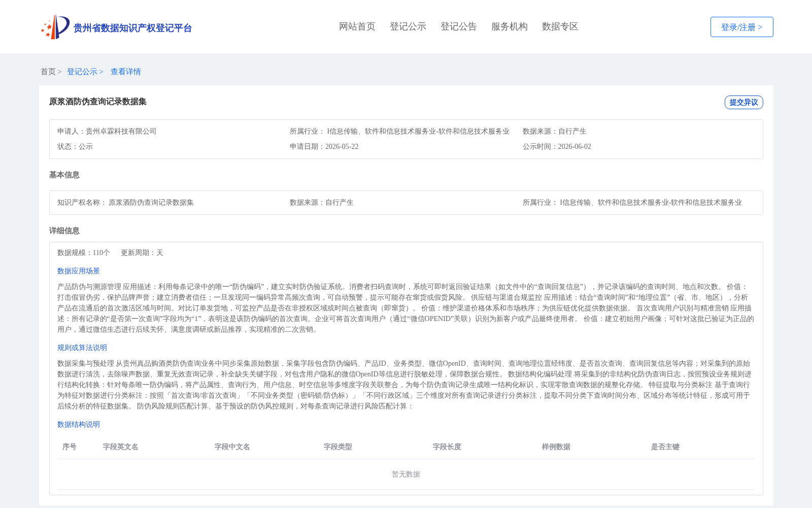Click the 字段英文名 column header
This screenshot has height=508, width=812.
pyautogui.click(x=121, y=447)
